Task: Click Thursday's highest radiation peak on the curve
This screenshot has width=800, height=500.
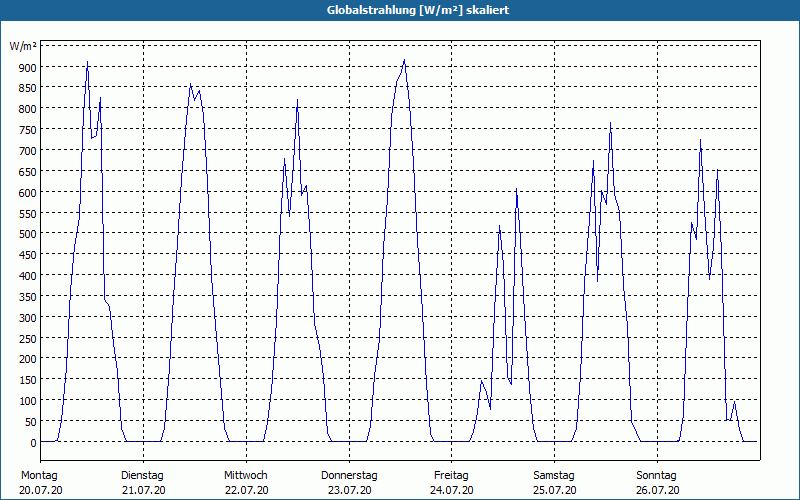Action: 404,61
